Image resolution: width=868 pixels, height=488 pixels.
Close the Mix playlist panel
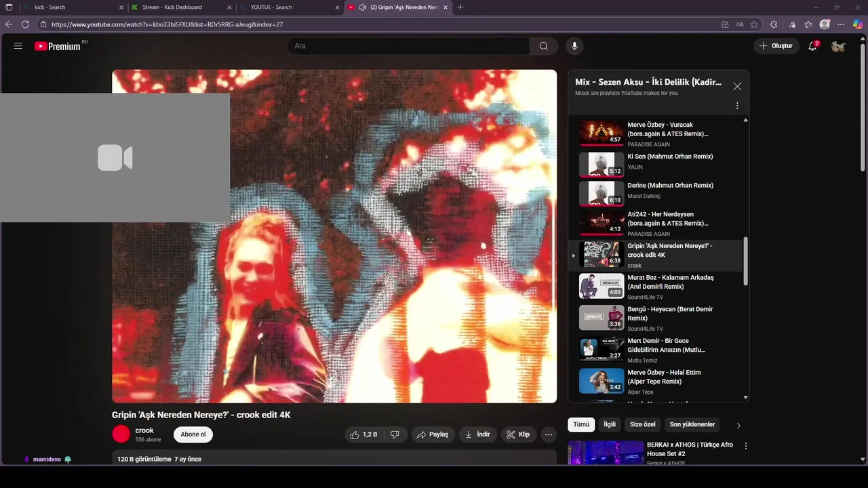[737, 86]
